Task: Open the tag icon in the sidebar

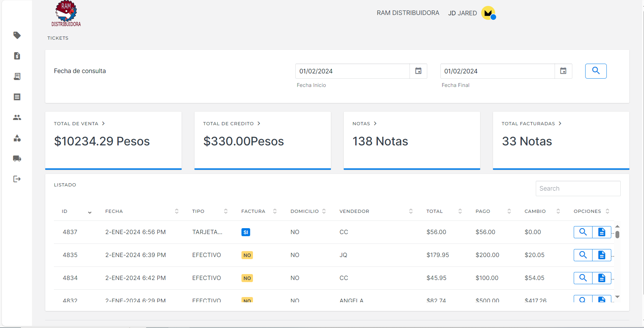Action: point(17,35)
